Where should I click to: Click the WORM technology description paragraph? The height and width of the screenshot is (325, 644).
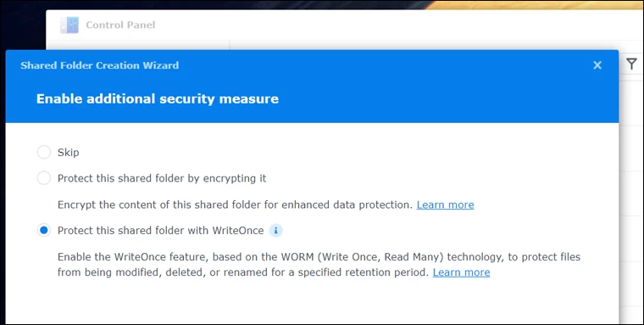319,265
